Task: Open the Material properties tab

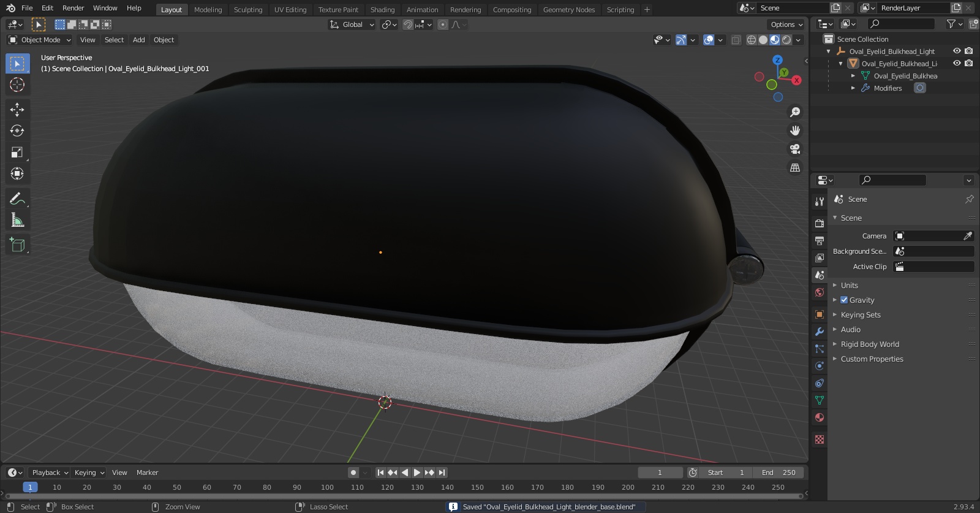Action: pyautogui.click(x=820, y=417)
